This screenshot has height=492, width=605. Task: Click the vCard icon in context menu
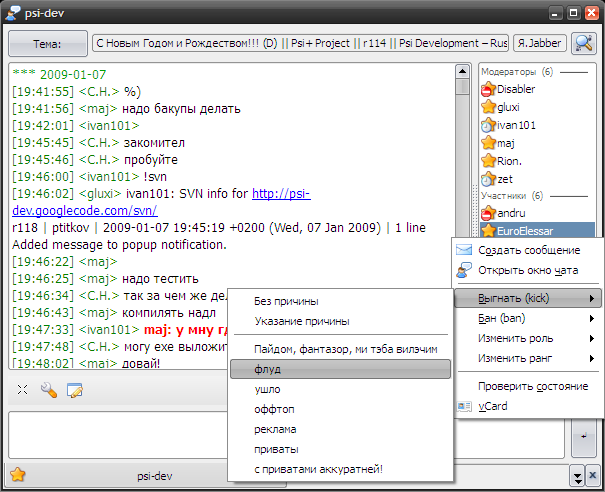(x=464, y=406)
